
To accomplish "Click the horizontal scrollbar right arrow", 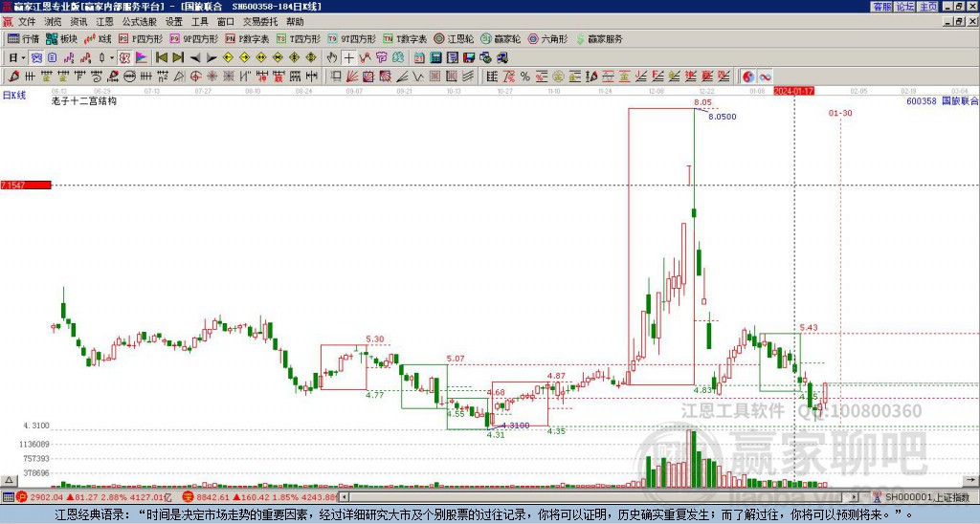I will pos(855,497).
